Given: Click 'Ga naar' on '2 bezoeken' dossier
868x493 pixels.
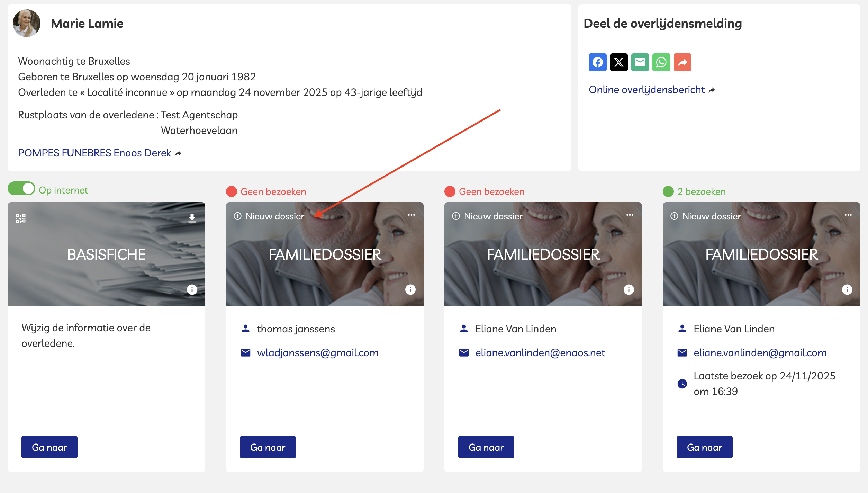Looking at the screenshot, I should pyautogui.click(x=704, y=447).
